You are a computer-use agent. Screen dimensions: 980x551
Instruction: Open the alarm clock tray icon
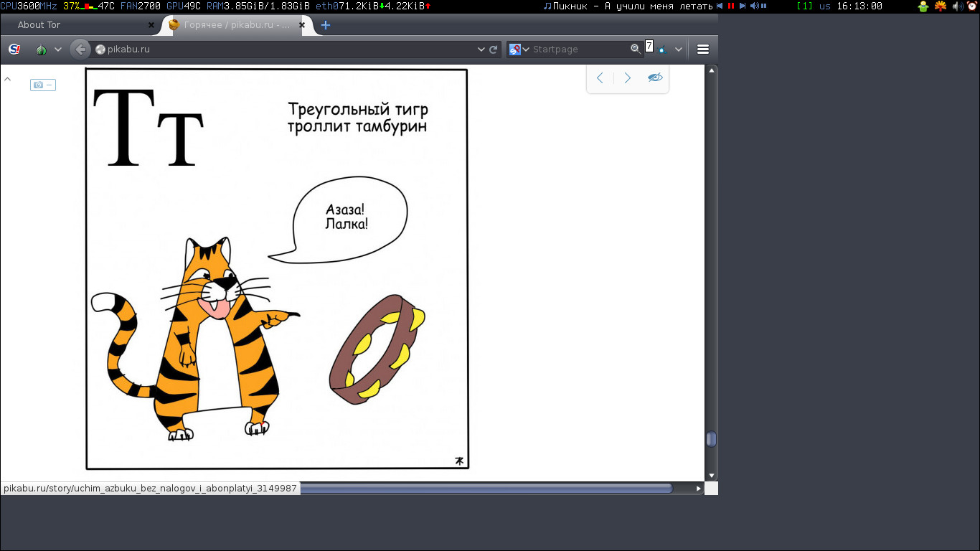click(972, 6)
